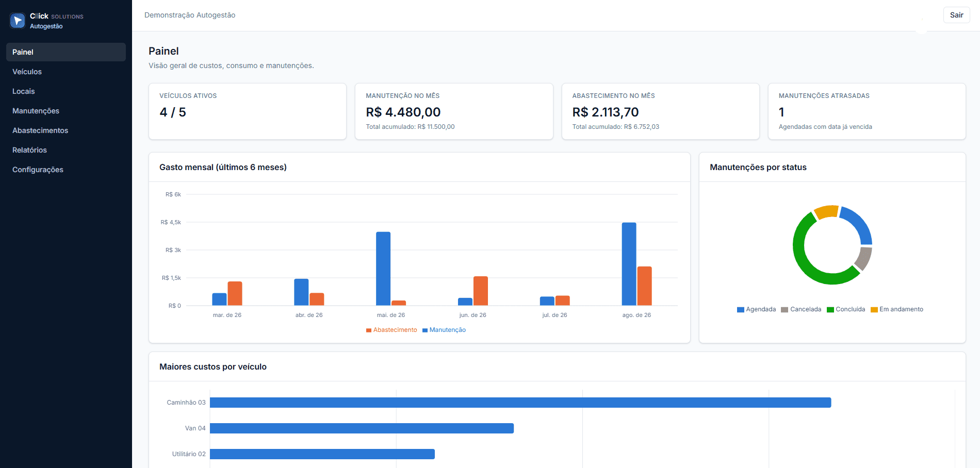Click the blue Manutenção bar for abr. de 26

tap(301, 292)
